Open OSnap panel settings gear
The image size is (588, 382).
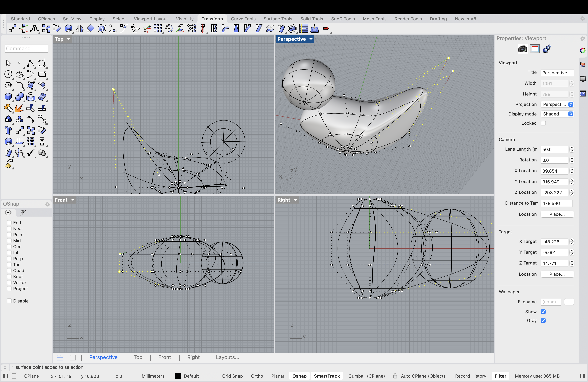47,204
